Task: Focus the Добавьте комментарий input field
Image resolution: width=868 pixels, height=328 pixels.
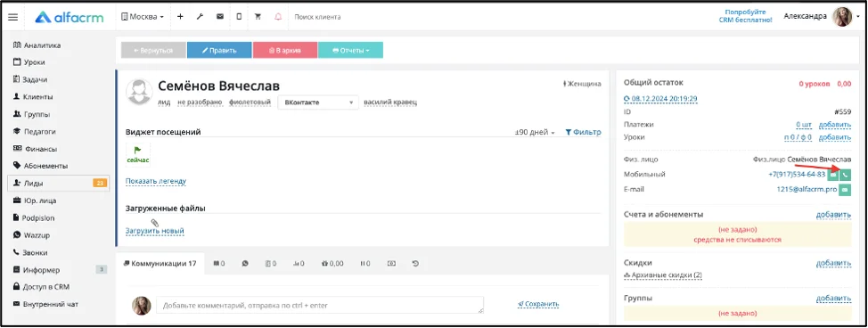Action: pos(320,305)
